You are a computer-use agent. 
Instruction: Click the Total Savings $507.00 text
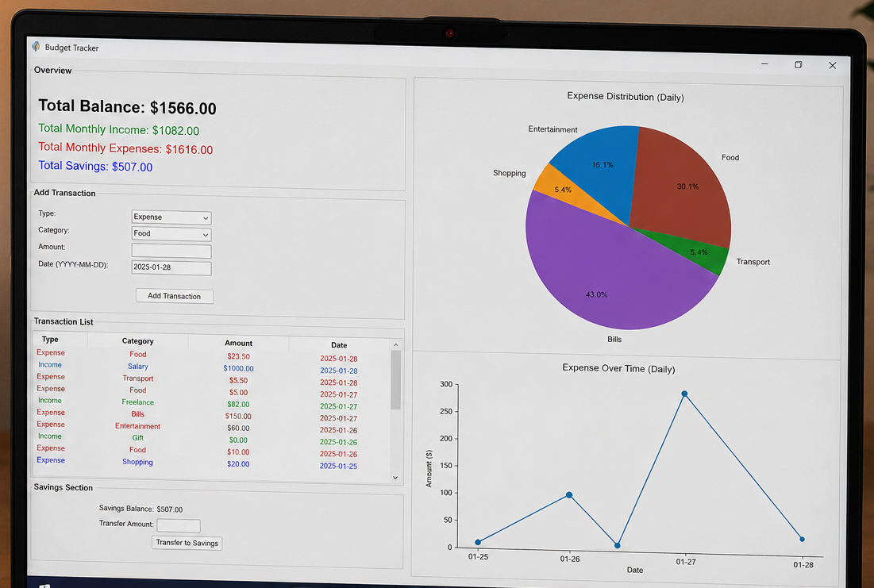95,166
